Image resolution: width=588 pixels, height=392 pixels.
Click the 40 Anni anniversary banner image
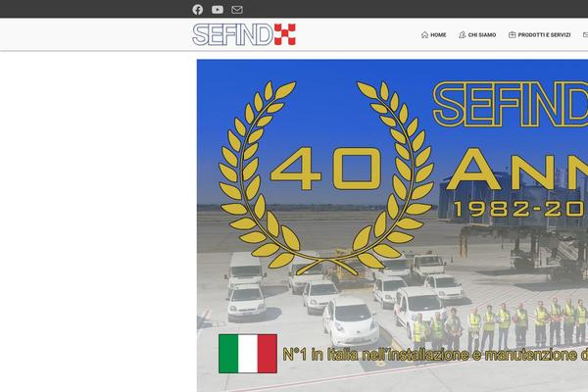[392, 225]
